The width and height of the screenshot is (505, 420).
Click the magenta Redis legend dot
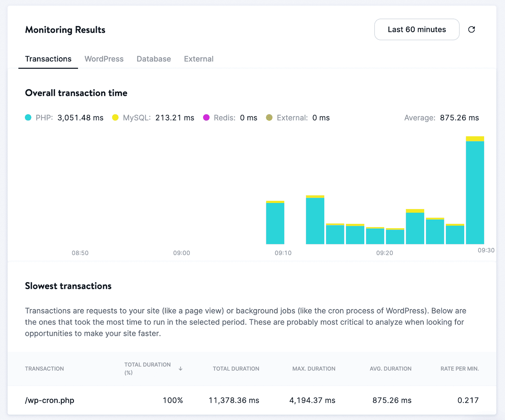(x=206, y=118)
